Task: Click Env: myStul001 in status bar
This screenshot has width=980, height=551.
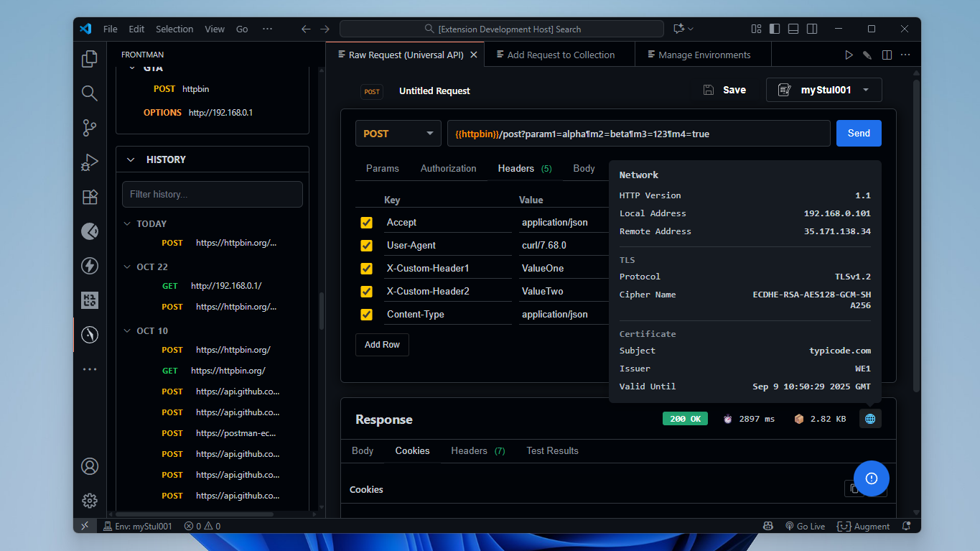Action: pos(138,526)
